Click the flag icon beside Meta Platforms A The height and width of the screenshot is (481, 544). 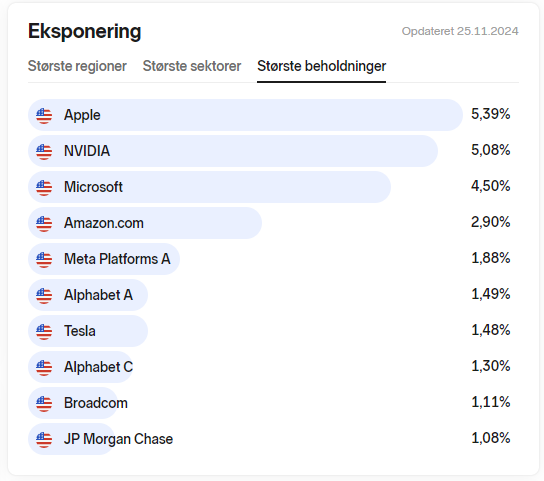coord(44,260)
